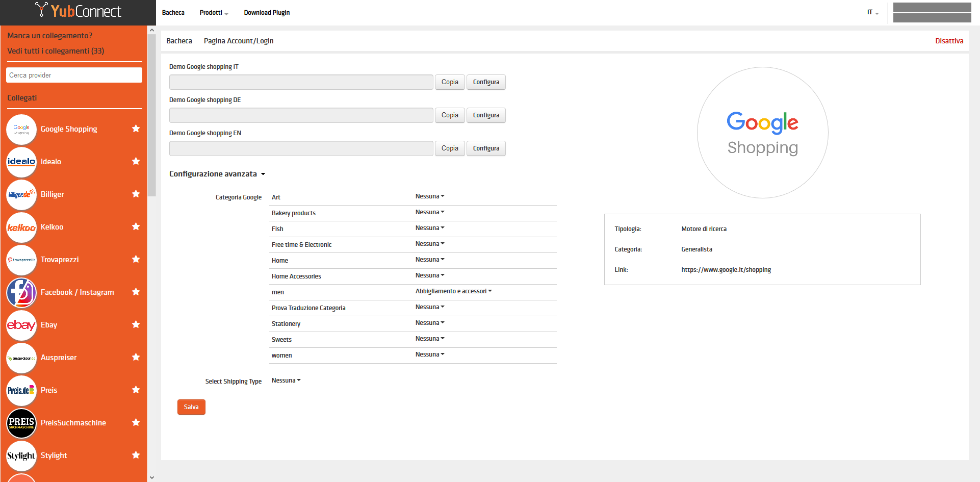
Task: Toggle favorite star for PreisSuchmaschine
Action: click(136, 422)
